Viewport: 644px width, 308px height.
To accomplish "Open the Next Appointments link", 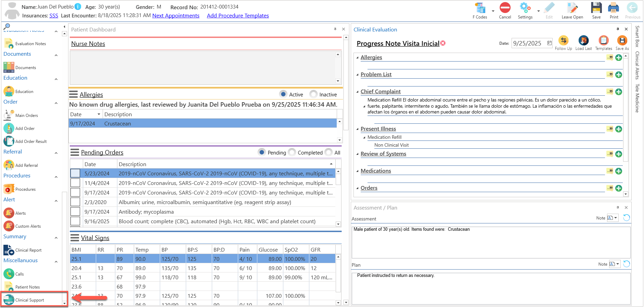I will [176, 15].
